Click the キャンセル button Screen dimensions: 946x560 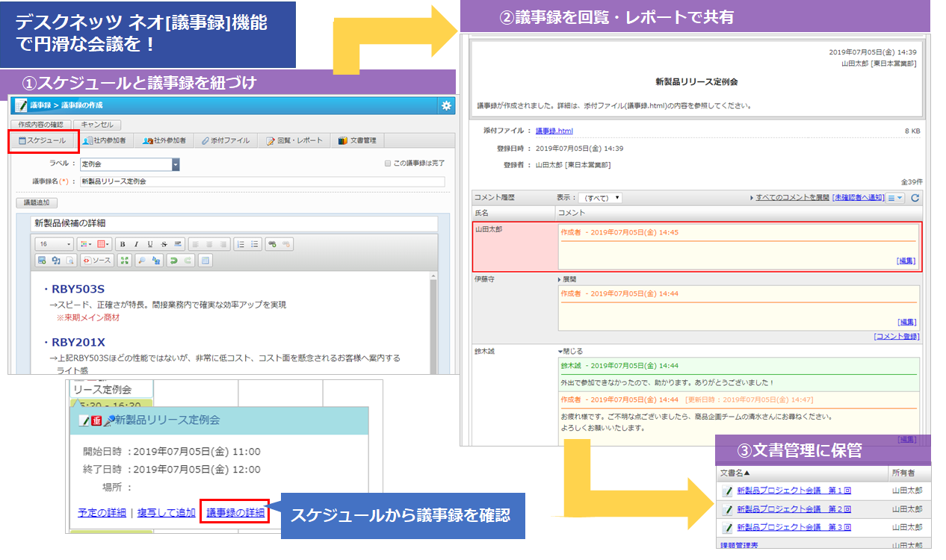click(x=97, y=125)
